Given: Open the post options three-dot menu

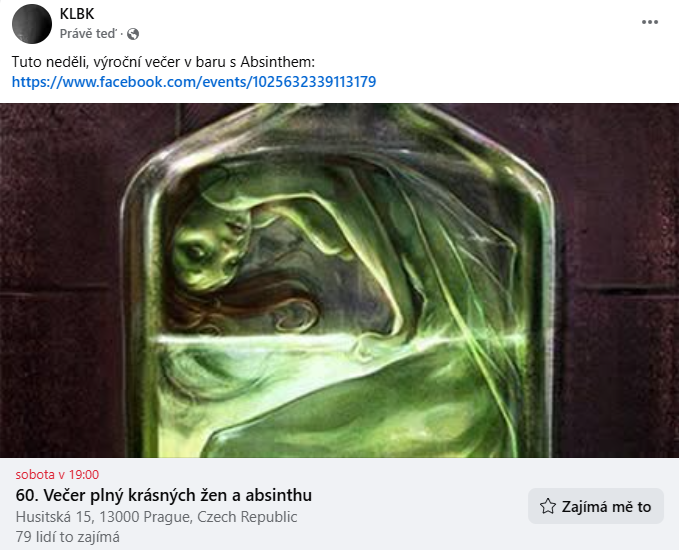Looking at the screenshot, I should [x=650, y=22].
